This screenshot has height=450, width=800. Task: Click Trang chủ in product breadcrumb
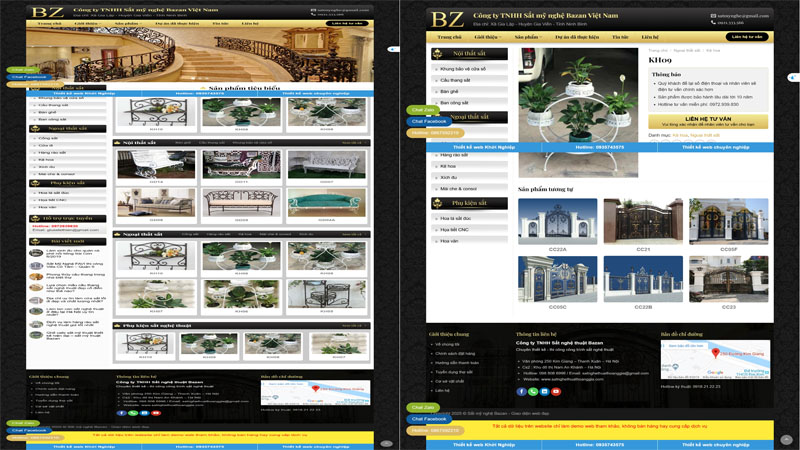[x=658, y=51]
